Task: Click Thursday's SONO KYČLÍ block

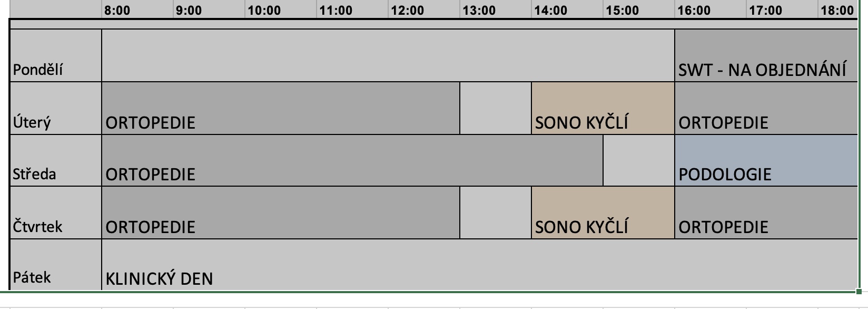Action: coord(603,213)
